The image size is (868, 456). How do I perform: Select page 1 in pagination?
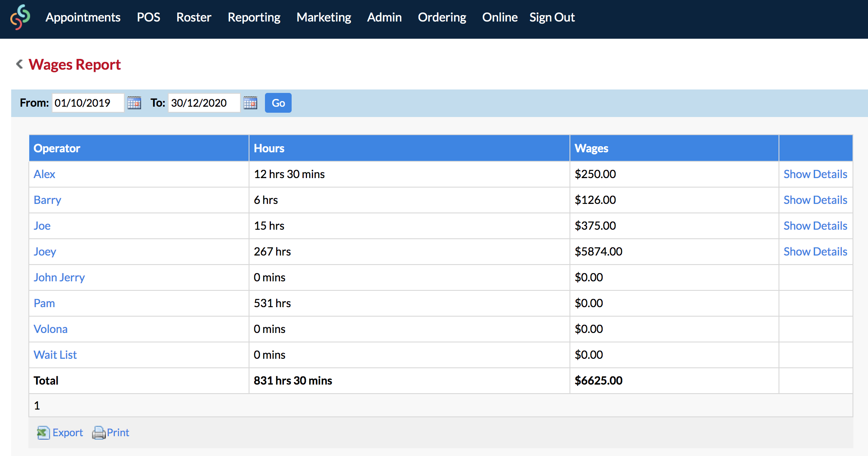[37, 406]
